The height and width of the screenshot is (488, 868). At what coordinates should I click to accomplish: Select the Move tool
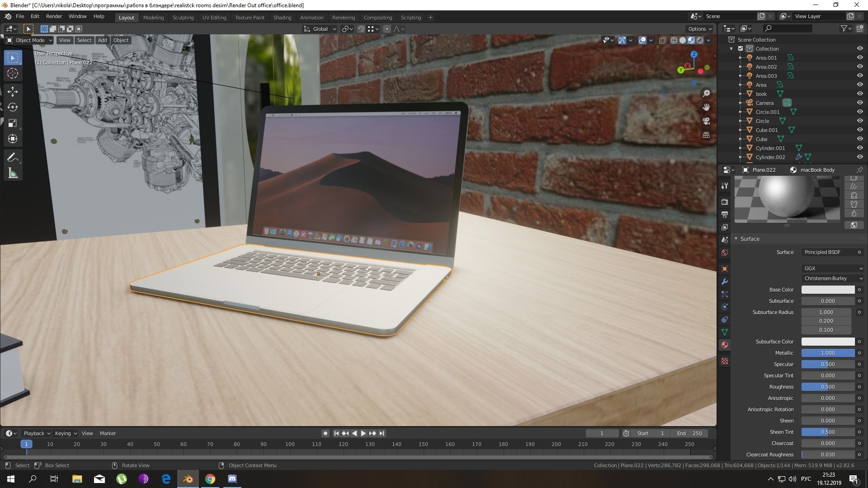(x=13, y=92)
